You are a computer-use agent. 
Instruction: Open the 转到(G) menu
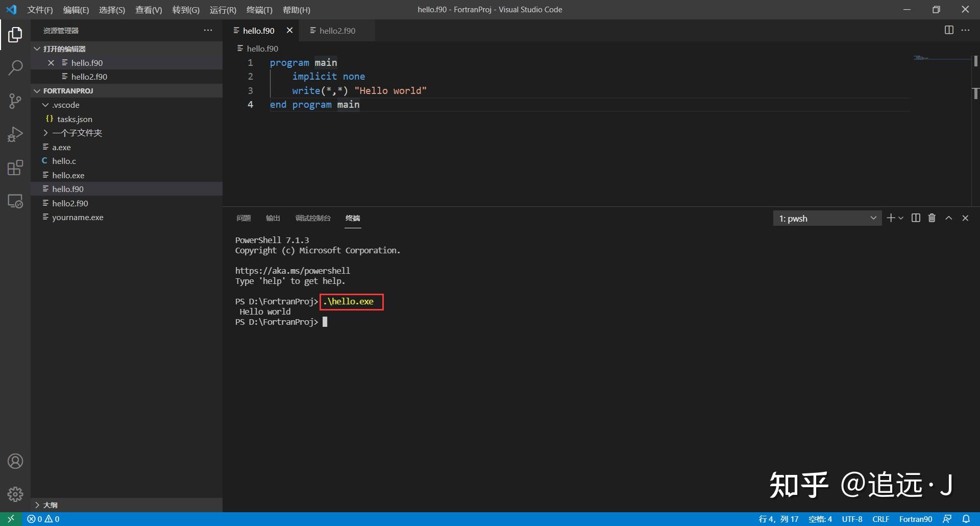[x=186, y=10]
